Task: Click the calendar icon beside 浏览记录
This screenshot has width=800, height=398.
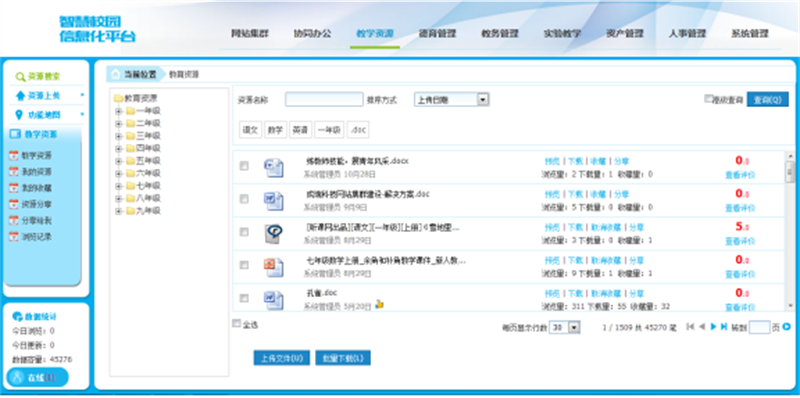Action: coord(14,237)
